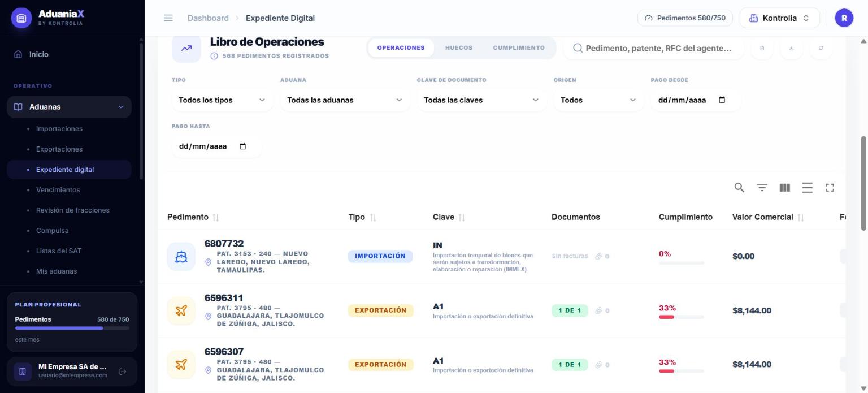This screenshot has width=868, height=393.
Task: Focus the pedimento search input field
Action: point(654,48)
